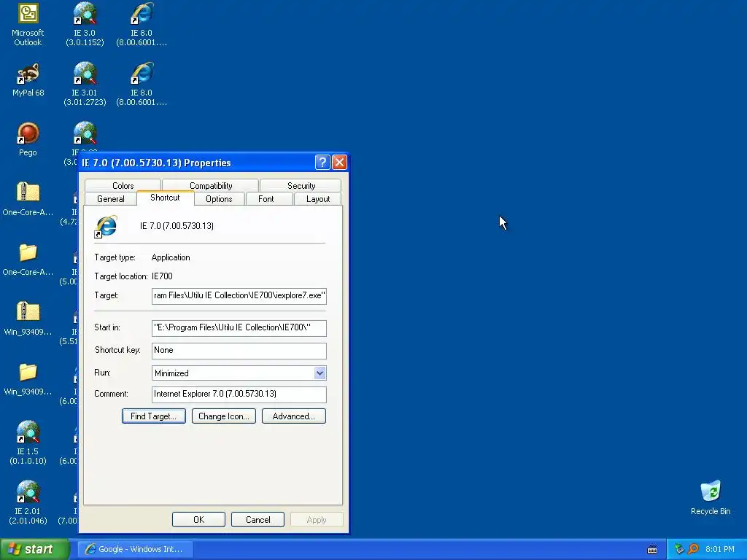Click in the Start in field
This screenshot has height=560, width=747.
click(239, 328)
